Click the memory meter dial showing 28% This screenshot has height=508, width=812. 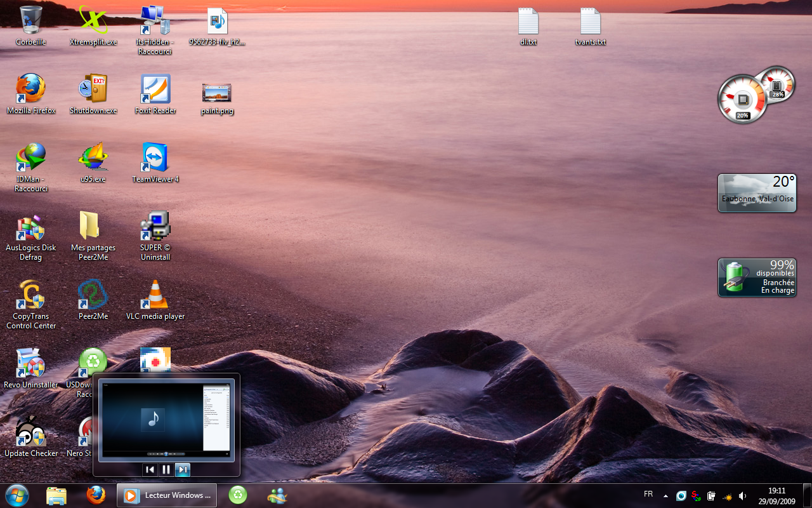point(776,84)
